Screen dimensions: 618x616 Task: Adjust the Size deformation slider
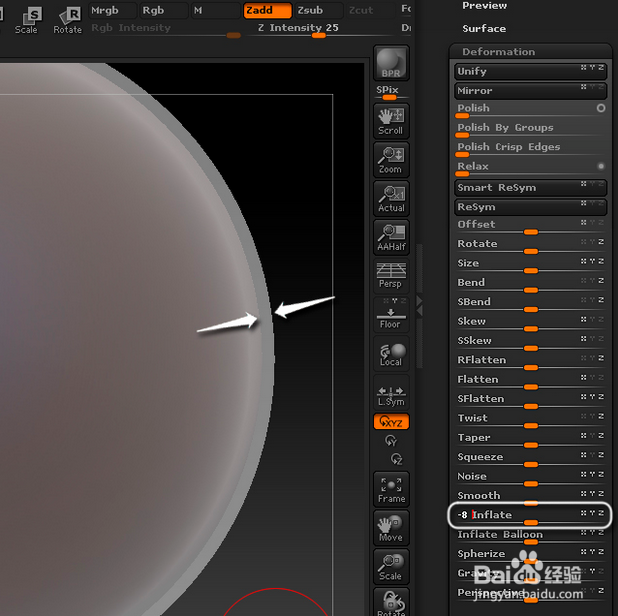point(531,265)
